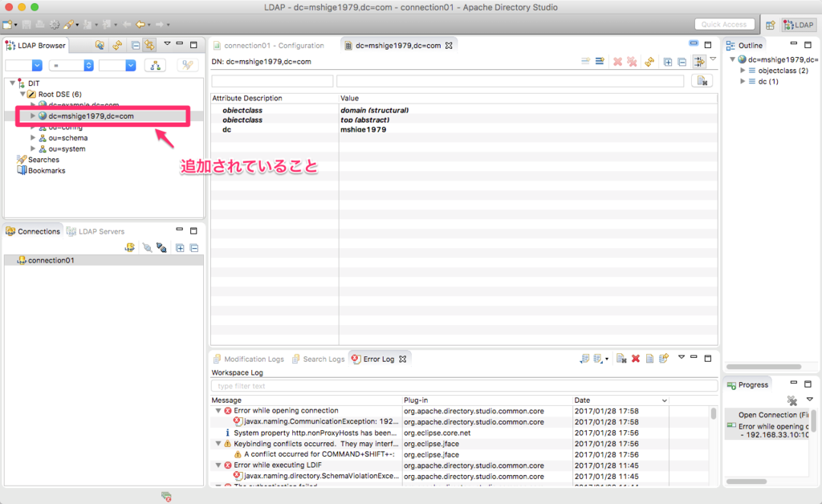
Task: Collapse all connections with minus icon
Action: (194, 248)
